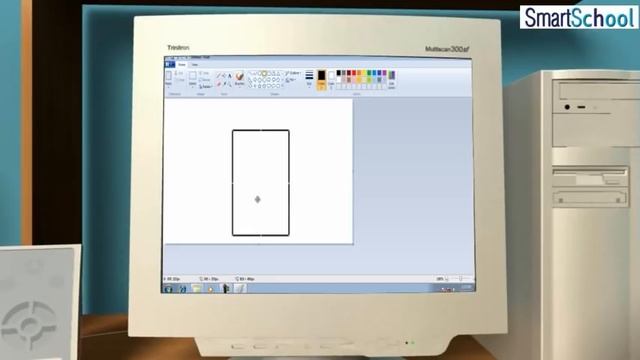Pick the green palette swatch
The image size is (640, 360).
point(369,73)
